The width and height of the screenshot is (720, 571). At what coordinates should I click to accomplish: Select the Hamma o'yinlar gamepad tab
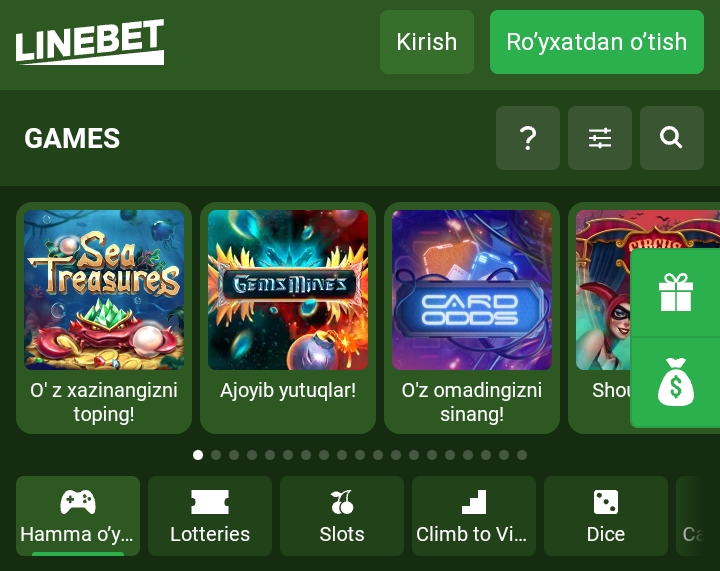(78, 516)
